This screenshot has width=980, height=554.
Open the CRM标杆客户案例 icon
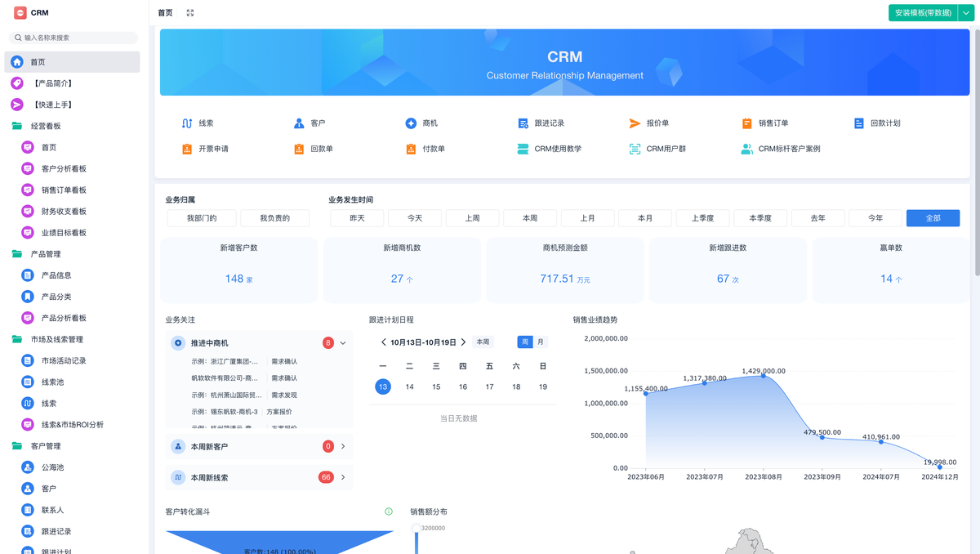coord(746,149)
